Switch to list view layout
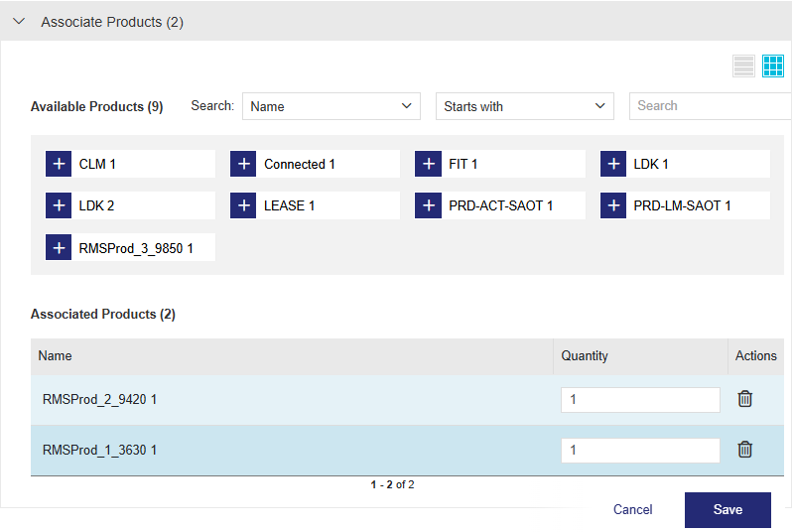The width and height of the screenshot is (794, 532). (x=743, y=66)
